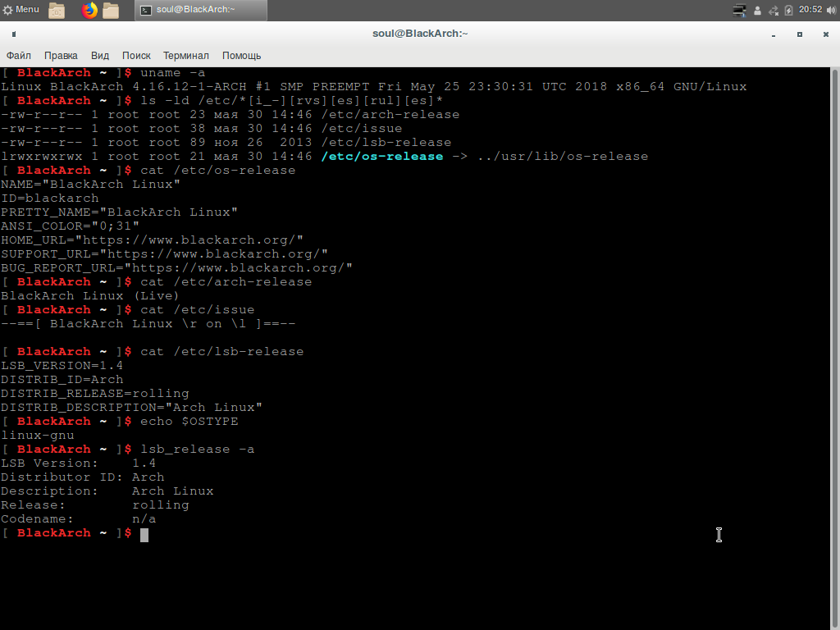Click the "linux-gnu" output line
The width and height of the screenshot is (840, 630).
(38, 435)
